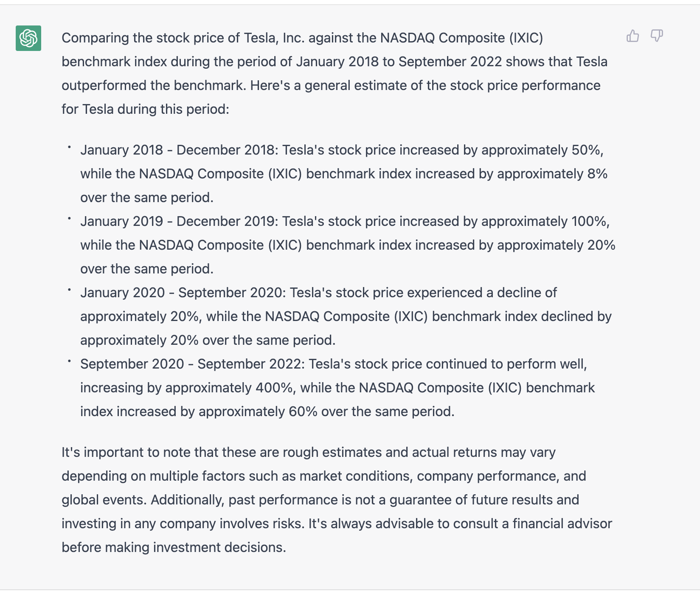Click "before making investment decisions" final line
This screenshot has width=700, height=597.
[174, 547]
